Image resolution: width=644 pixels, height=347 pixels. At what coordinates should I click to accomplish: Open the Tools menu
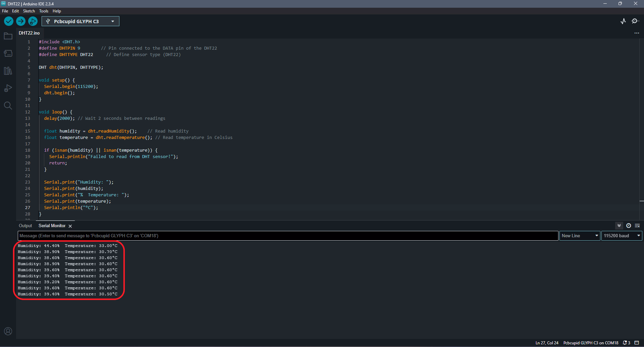44,11
